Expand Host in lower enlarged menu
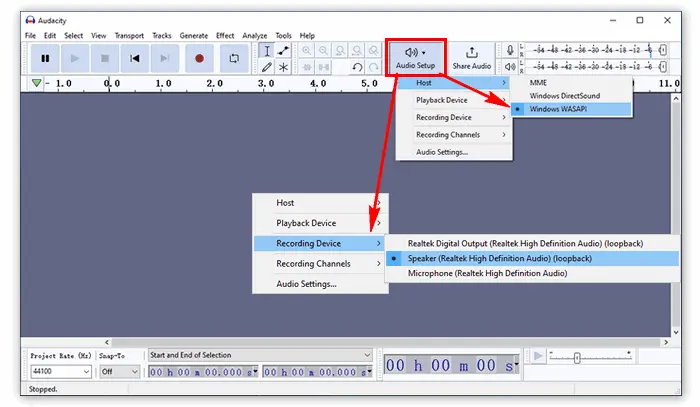 pos(321,203)
